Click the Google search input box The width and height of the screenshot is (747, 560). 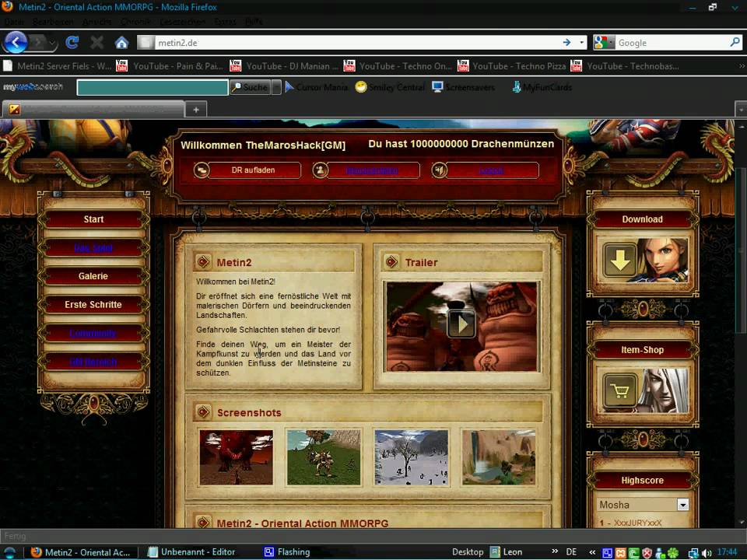tap(672, 42)
